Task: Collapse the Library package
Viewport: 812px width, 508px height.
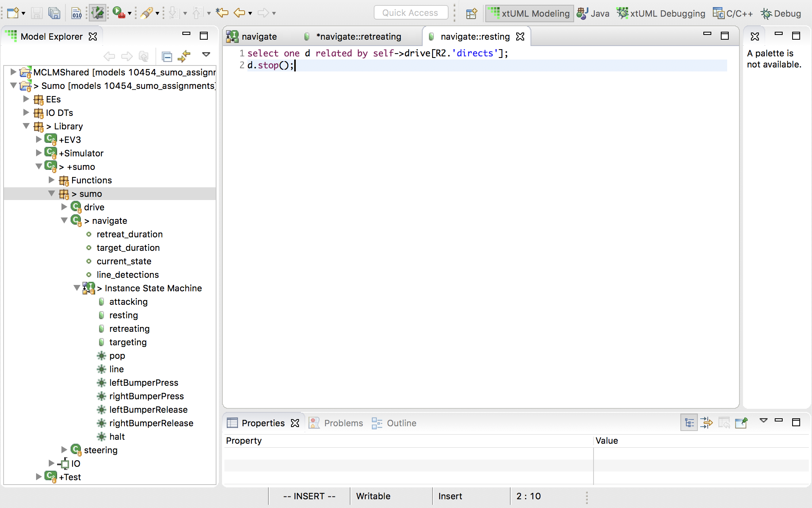Action: point(26,126)
